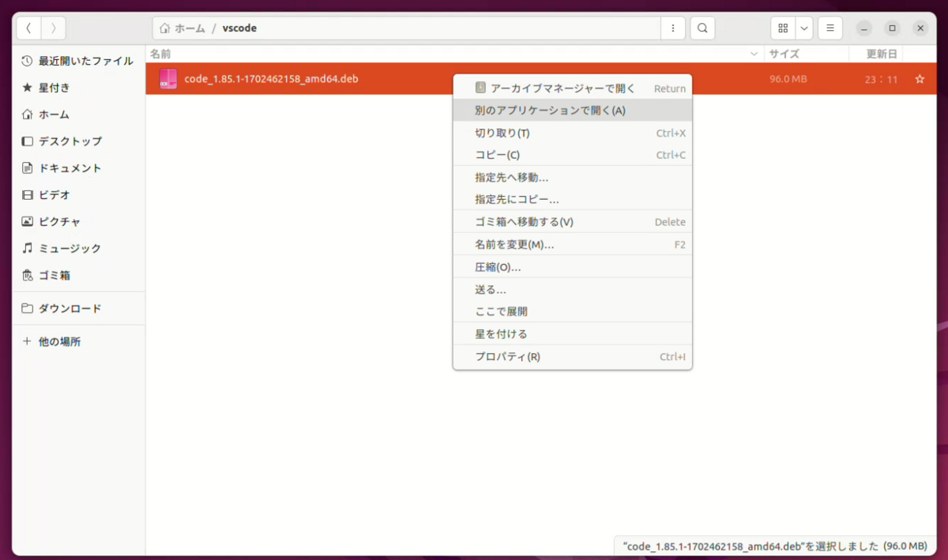Image resolution: width=948 pixels, height=560 pixels.
Task: Click vscode folder in path bar
Action: 239,28
